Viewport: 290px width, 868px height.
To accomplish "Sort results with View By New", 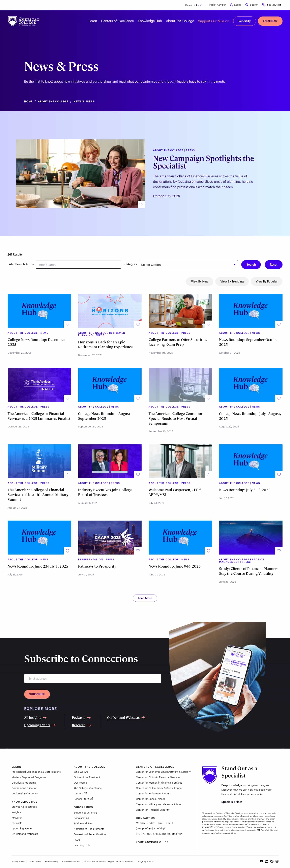I will point(200,281).
